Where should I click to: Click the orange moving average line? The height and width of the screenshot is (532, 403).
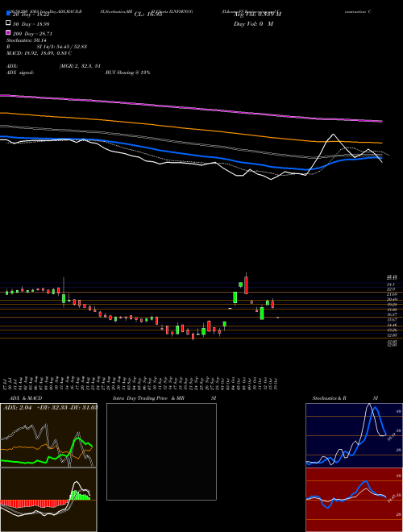coord(191,128)
